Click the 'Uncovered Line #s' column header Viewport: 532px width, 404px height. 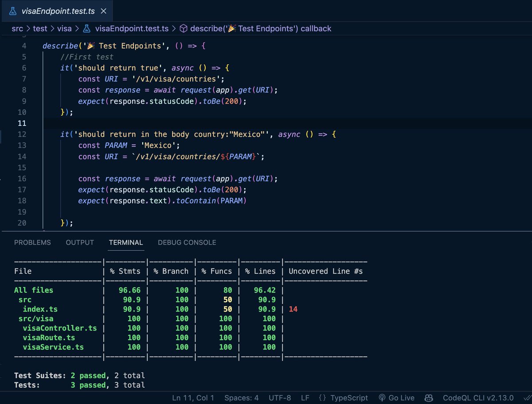[x=326, y=271]
